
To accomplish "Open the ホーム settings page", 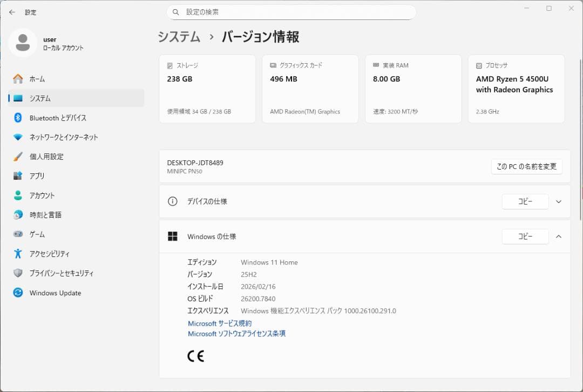I will pos(76,79).
